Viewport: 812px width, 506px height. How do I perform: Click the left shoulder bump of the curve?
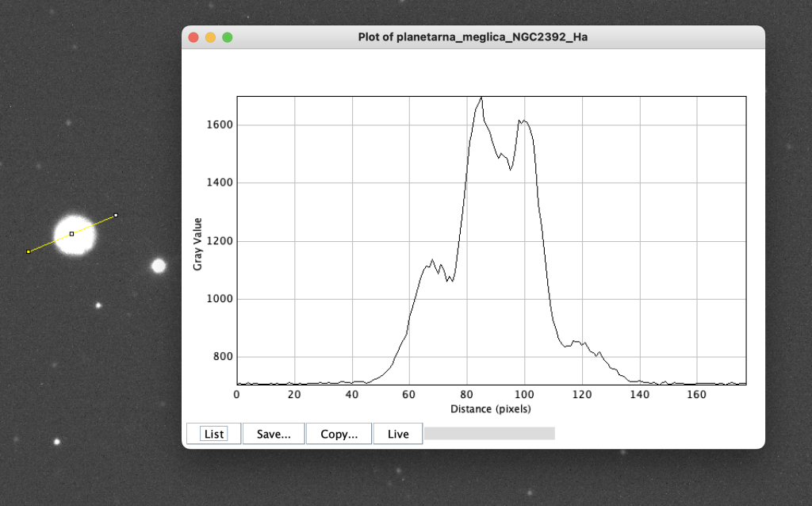coord(432,262)
